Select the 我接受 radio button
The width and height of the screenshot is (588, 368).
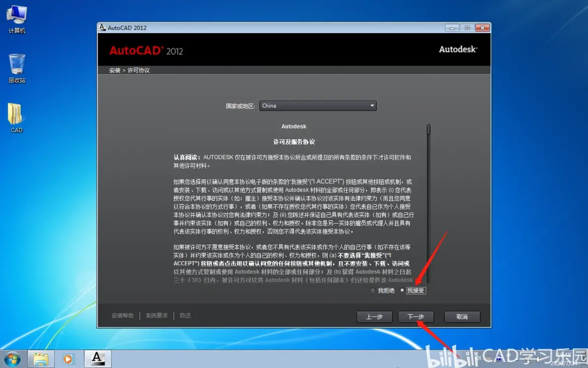403,290
